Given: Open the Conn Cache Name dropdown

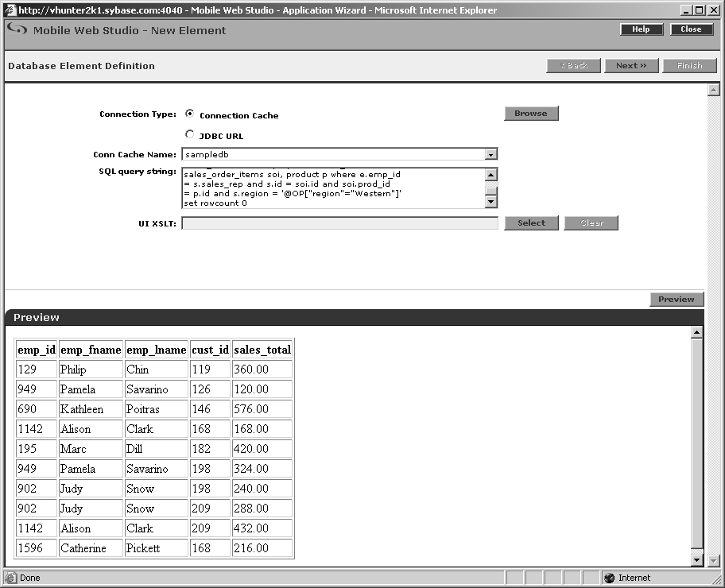Looking at the screenshot, I should pyautogui.click(x=491, y=154).
